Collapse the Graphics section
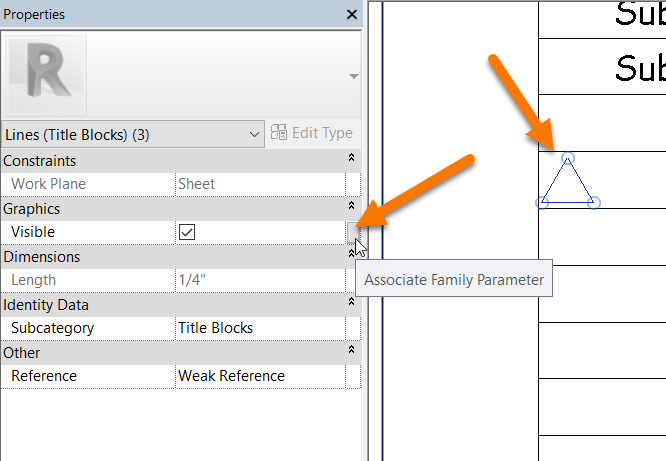The image size is (666, 461). [x=351, y=208]
